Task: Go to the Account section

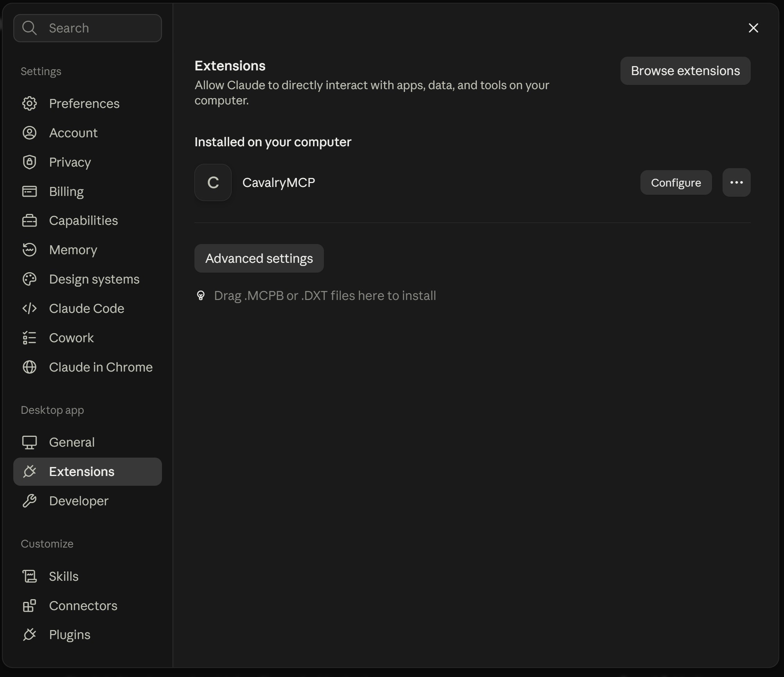Action: 88,133
